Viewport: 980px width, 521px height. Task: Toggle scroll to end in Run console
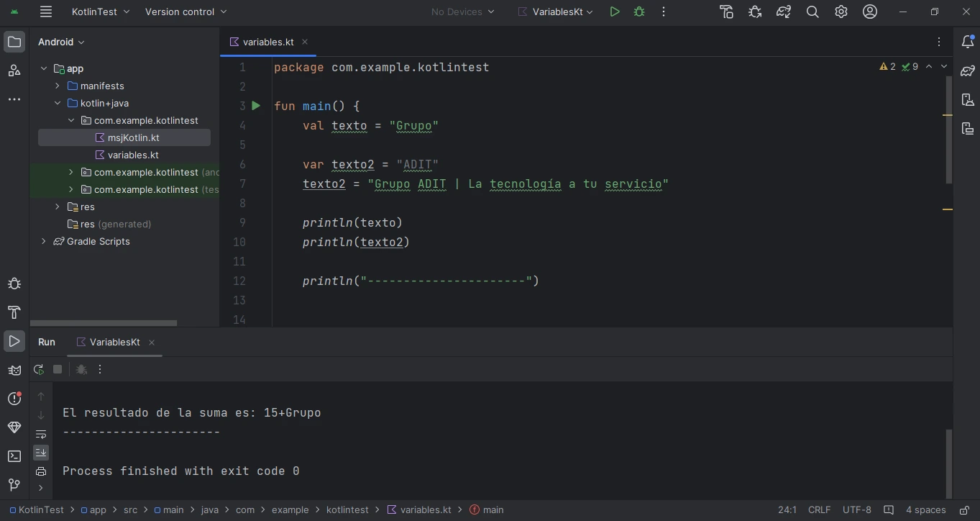tap(41, 453)
